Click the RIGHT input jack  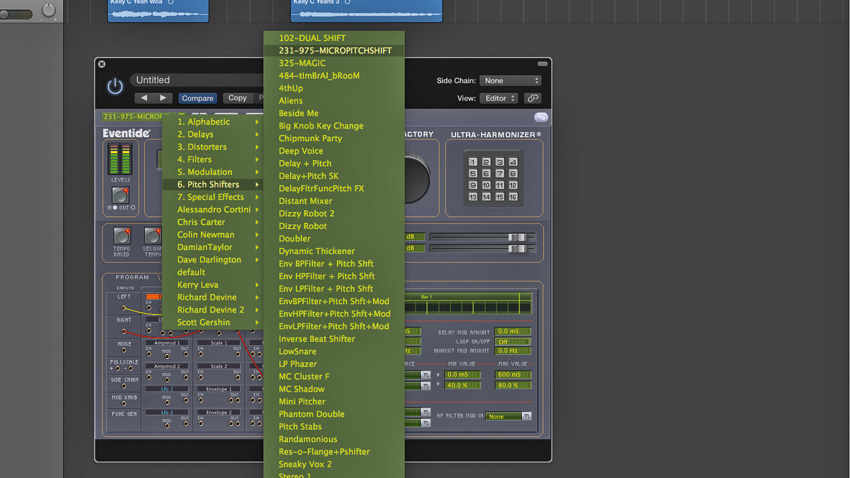coord(124,331)
